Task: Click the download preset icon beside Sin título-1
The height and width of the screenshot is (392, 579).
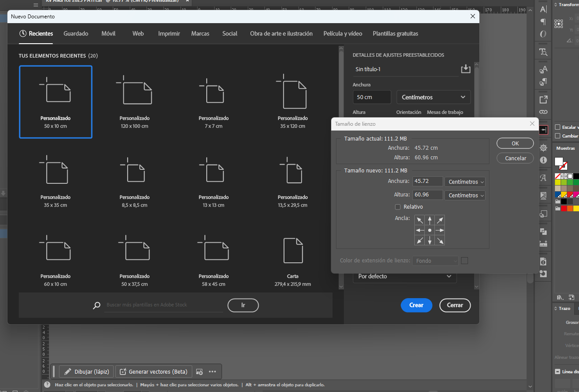Action: 465,69
